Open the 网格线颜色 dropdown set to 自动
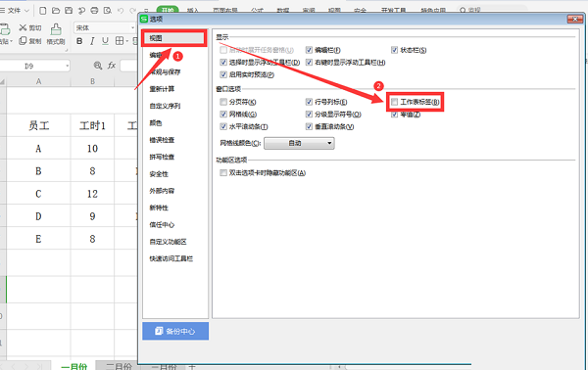The width and height of the screenshot is (588, 370). coord(299,143)
